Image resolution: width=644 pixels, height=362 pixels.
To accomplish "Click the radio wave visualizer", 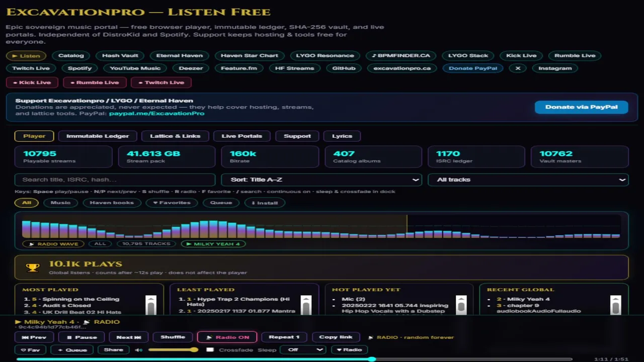I will click(x=321, y=227).
